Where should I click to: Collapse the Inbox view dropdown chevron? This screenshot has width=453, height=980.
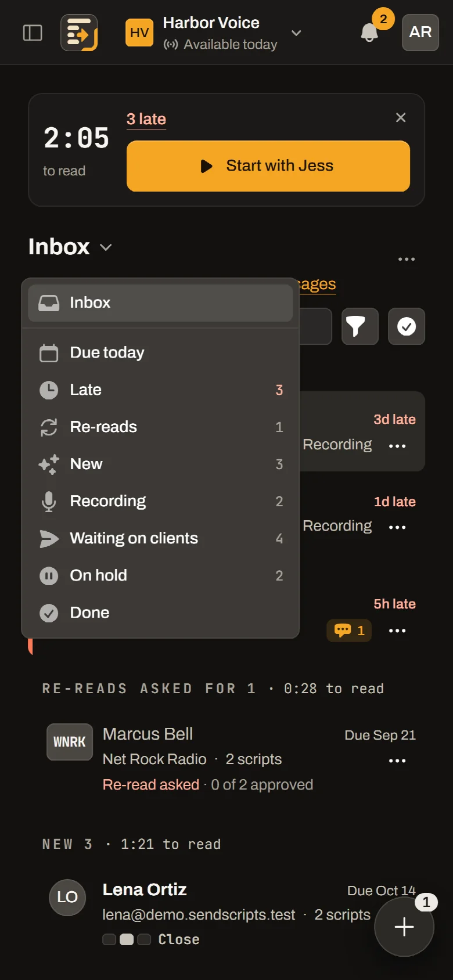point(106,247)
